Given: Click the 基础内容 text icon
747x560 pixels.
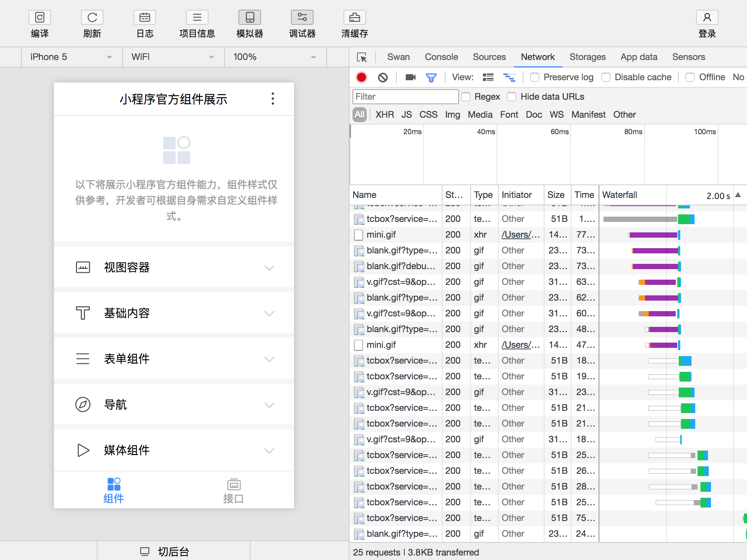Looking at the screenshot, I should (83, 313).
